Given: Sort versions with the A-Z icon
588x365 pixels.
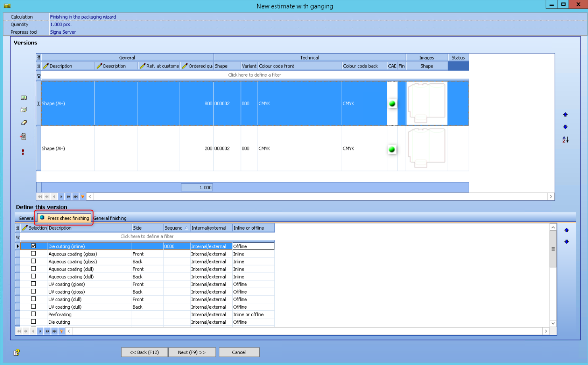Looking at the screenshot, I should (565, 139).
